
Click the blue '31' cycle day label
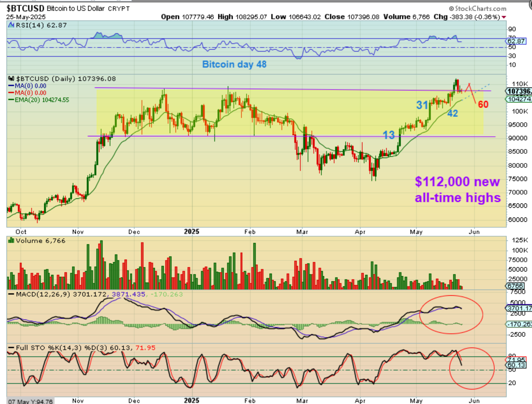pyautogui.click(x=422, y=105)
